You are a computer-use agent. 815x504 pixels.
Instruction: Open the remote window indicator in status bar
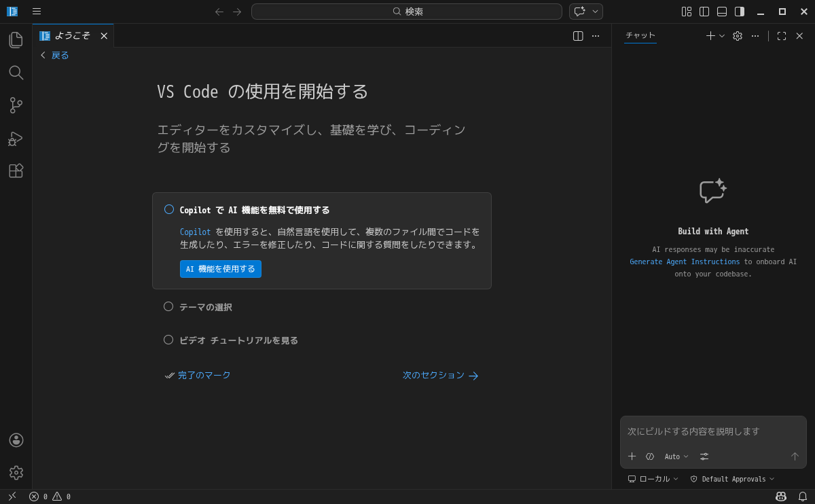coord(12,497)
